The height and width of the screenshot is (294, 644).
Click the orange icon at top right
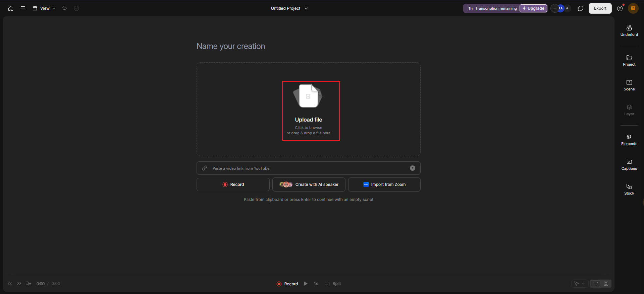tap(633, 8)
